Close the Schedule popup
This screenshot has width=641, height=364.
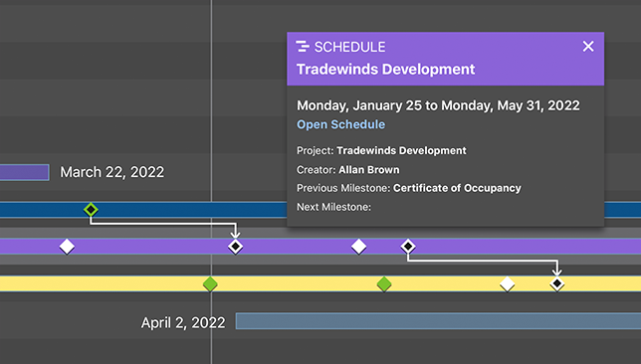[588, 46]
